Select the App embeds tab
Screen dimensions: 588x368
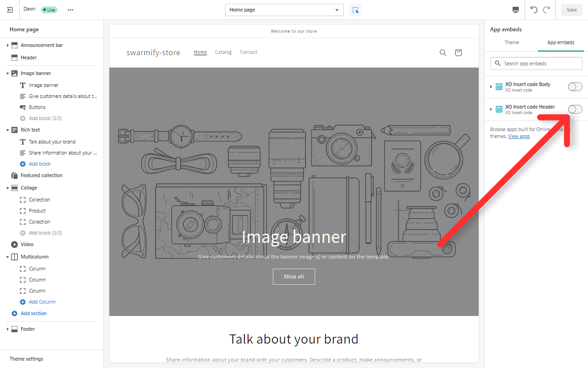560,42
